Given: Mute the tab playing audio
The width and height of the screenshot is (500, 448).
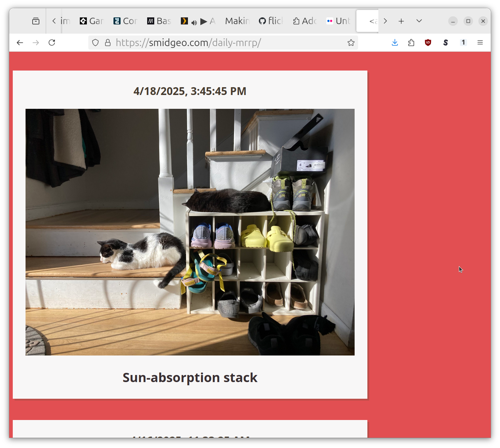Looking at the screenshot, I should coord(194,22).
